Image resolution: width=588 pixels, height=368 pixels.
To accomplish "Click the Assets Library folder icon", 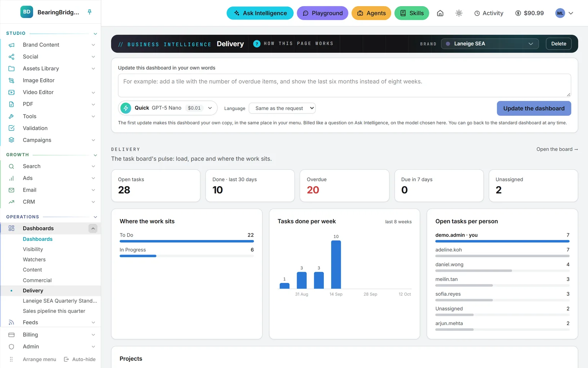I will coord(11,69).
